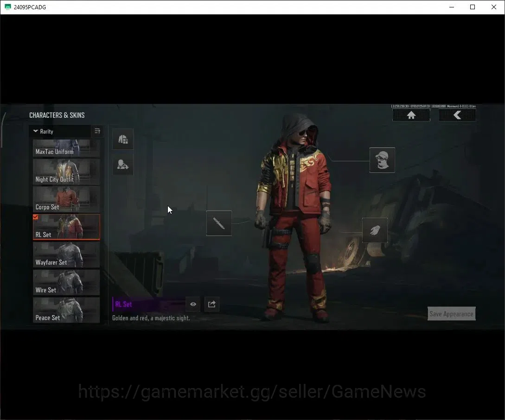Toggle the eye preview for RL Set
The width and height of the screenshot is (505, 420).
pos(193,304)
